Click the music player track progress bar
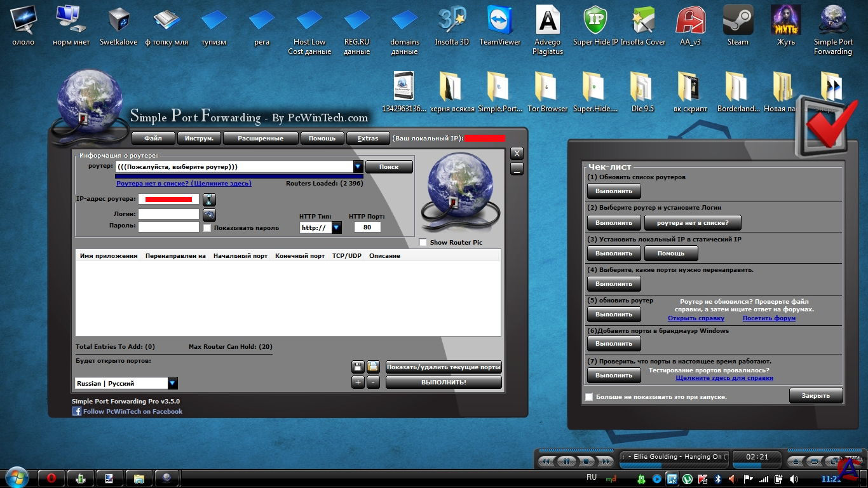Image resolution: width=868 pixels, height=488 pixels. tap(674, 465)
